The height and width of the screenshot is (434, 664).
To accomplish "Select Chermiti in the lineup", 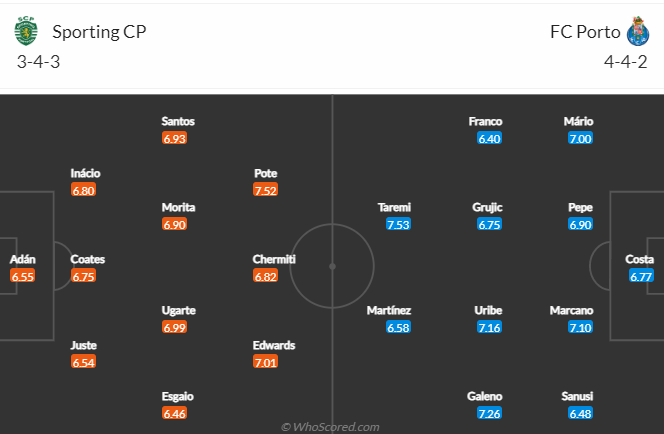I will 274,259.
